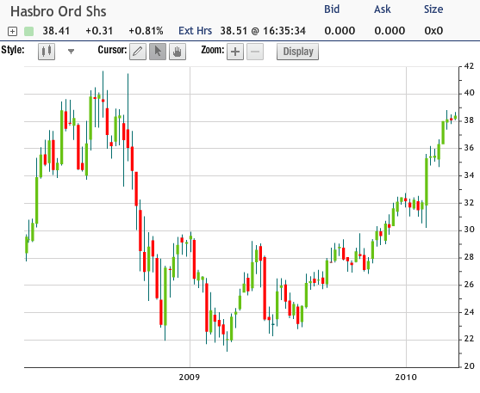Viewport: 480px width, 393px height.
Task: Click the green quote status square
Action: pos(29,31)
